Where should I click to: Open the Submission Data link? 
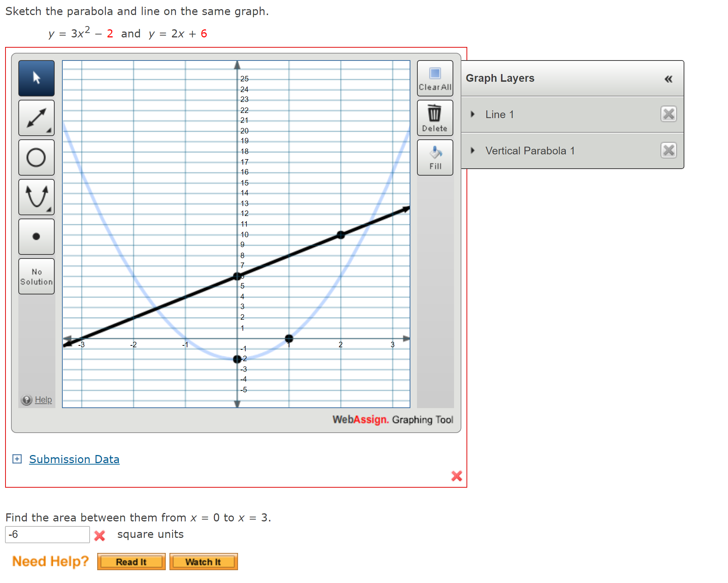click(74, 459)
